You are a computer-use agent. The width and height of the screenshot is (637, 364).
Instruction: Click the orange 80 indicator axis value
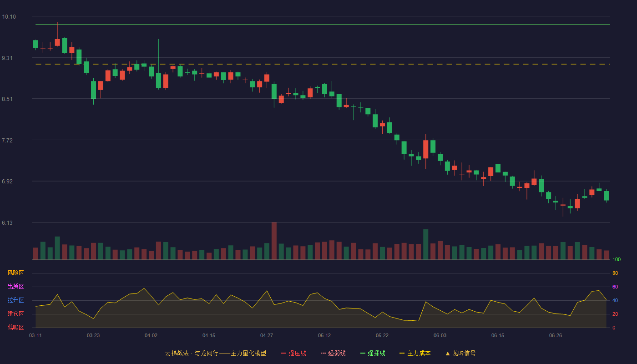pos(615,273)
